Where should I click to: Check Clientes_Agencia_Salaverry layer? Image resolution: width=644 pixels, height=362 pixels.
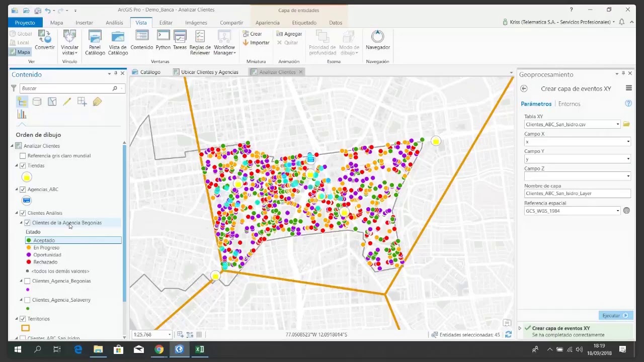coord(27,300)
